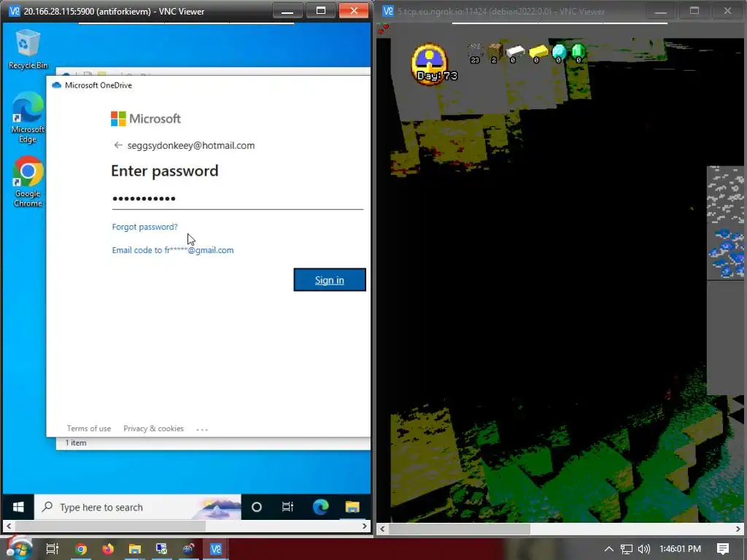Click the host Start orb with Santa hat

click(19, 548)
